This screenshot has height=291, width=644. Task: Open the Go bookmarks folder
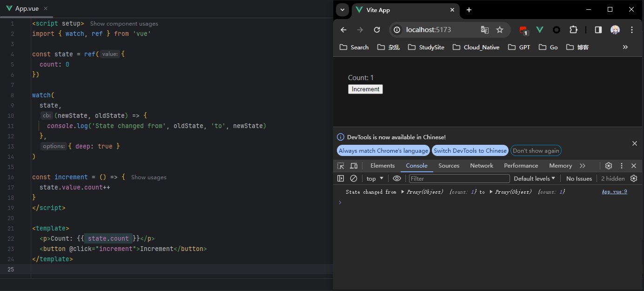click(548, 47)
